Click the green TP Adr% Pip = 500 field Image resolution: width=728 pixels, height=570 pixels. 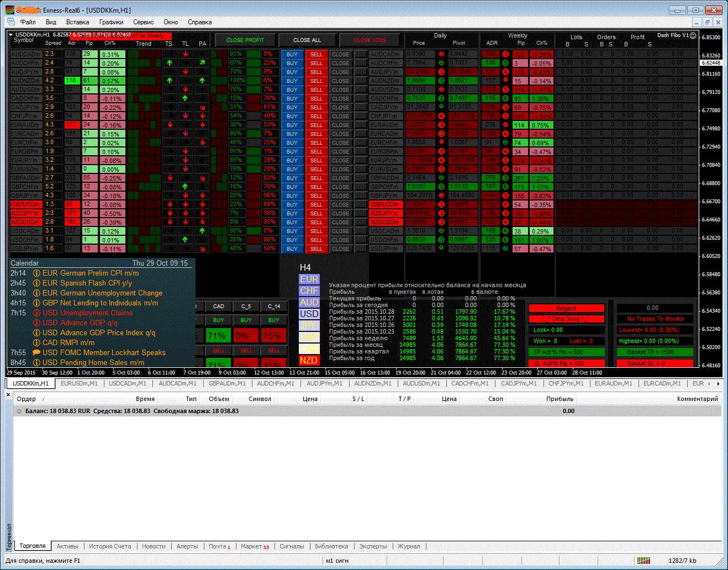pos(566,352)
